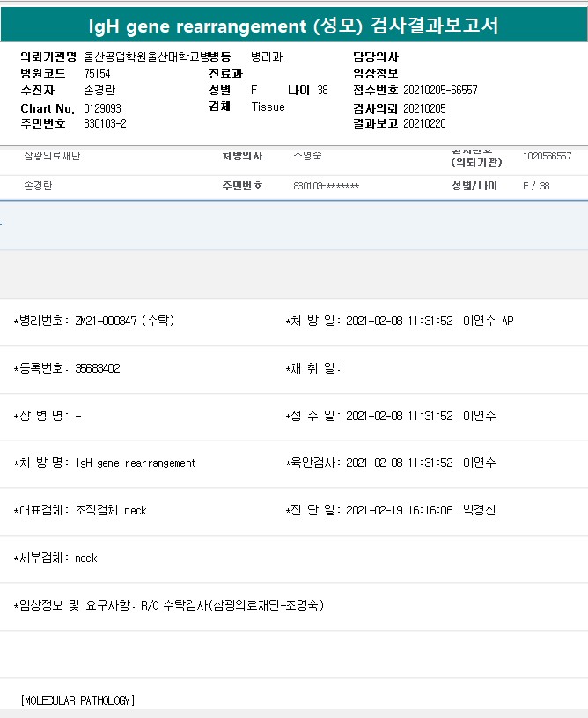Screen dimensions: 588x718
Task: Click the Chart No. value 0129093
Action: (102, 108)
